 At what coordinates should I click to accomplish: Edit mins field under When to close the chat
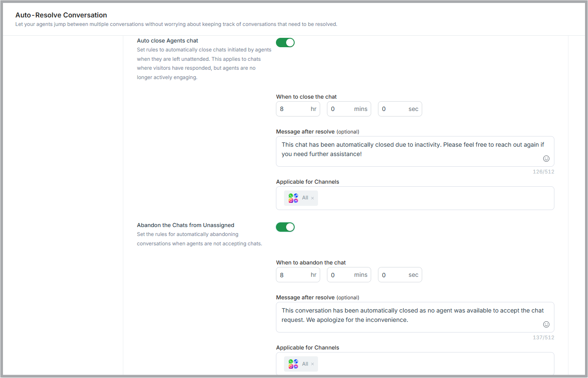point(349,109)
